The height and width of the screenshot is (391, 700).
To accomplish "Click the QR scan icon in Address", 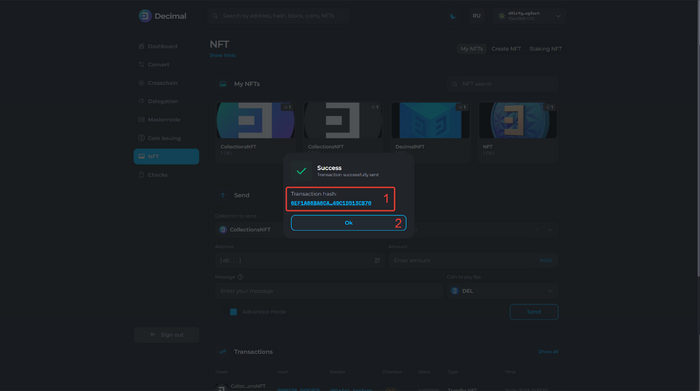I will [377, 261].
